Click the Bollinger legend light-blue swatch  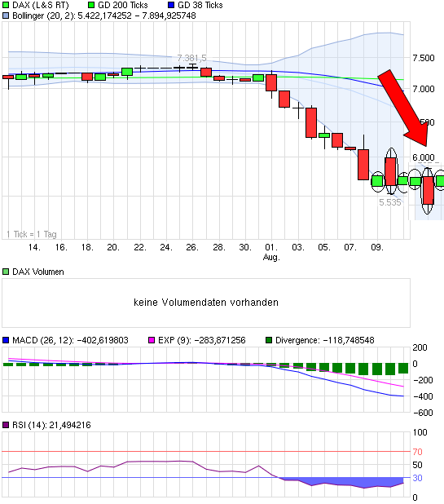pos(6,15)
